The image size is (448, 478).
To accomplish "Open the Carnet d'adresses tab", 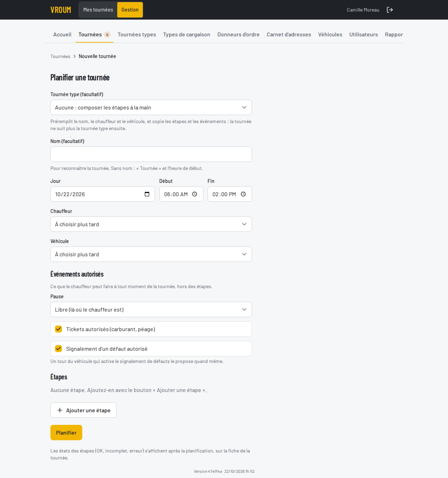I will (x=289, y=35).
